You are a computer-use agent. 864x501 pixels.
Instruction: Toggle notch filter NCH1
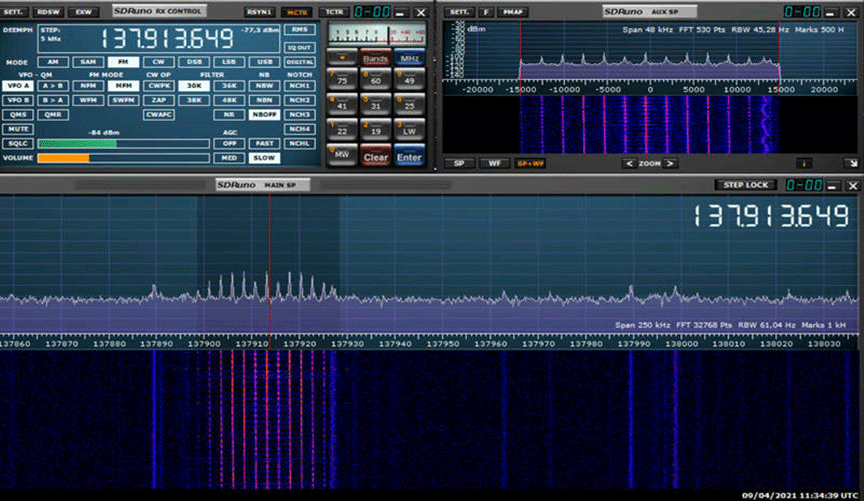tap(300, 86)
